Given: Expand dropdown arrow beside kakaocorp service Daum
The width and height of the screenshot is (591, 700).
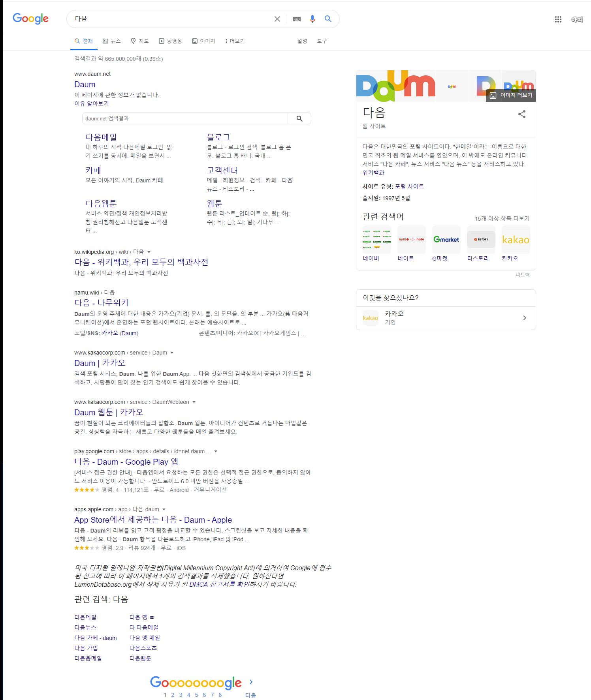Looking at the screenshot, I should [172, 353].
